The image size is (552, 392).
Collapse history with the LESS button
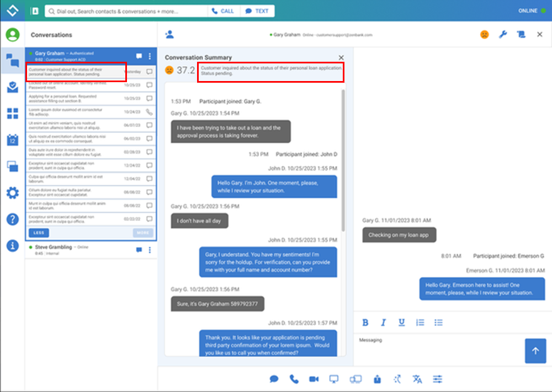click(39, 233)
